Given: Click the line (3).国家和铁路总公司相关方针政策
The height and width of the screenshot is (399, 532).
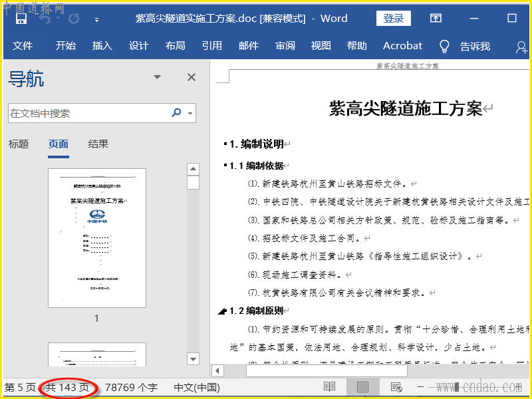Looking at the screenshot, I should (x=378, y=220).
